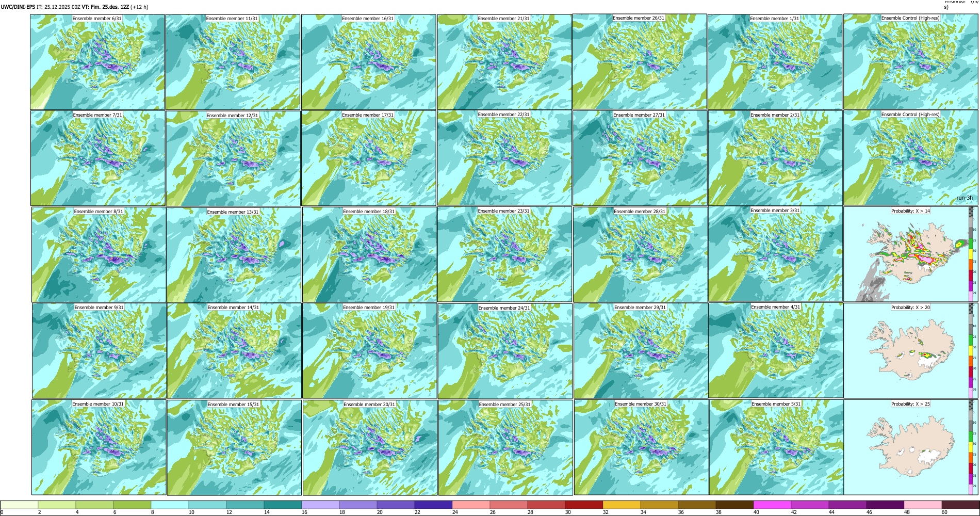Select the Ensemble member 17/31 panel

369,158
